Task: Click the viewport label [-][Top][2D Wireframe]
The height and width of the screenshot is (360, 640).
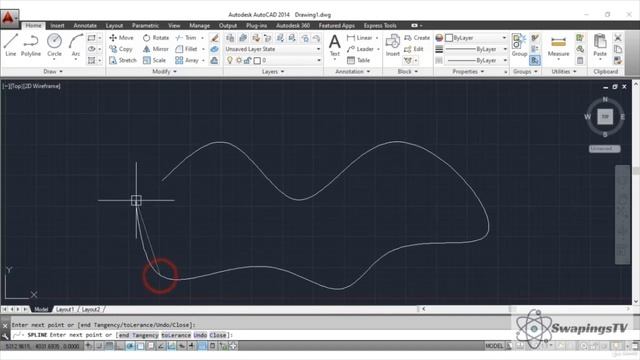Action: pos(31,86)
